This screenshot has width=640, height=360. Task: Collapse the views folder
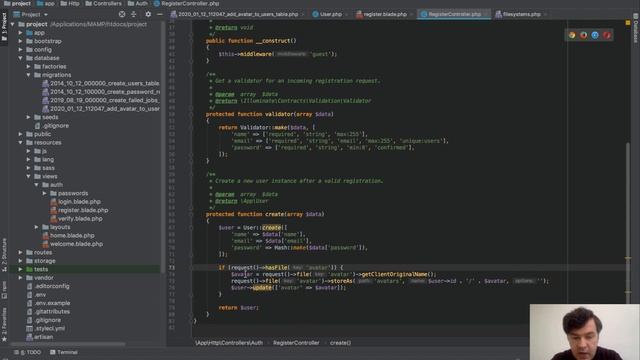[x=29, y=176]
